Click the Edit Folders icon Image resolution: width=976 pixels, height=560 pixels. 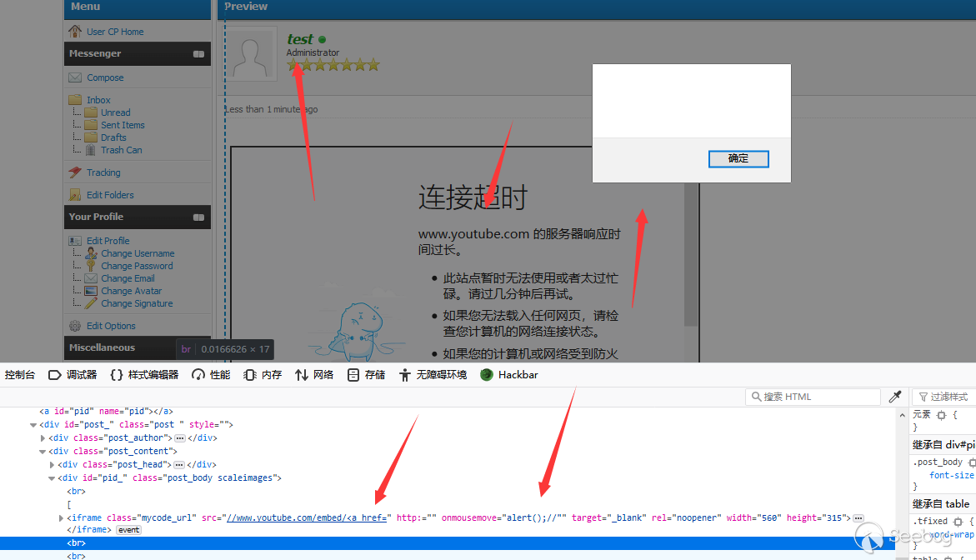(x=75, y=195)
